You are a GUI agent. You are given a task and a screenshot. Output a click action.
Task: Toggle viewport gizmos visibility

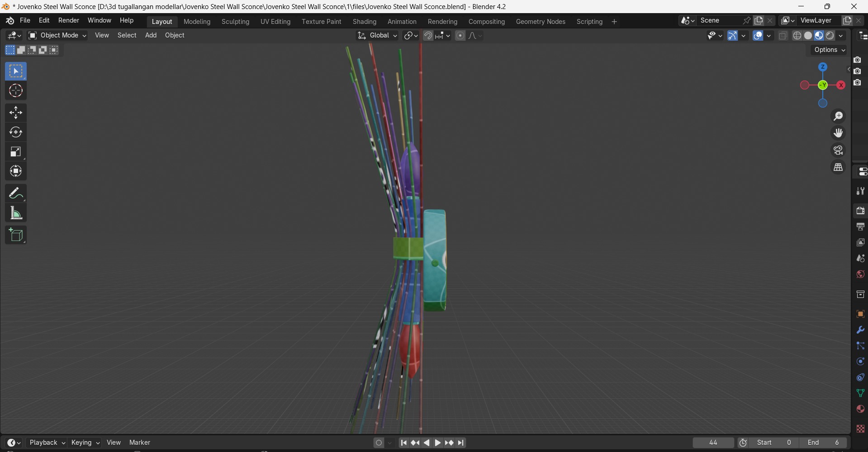733,36
